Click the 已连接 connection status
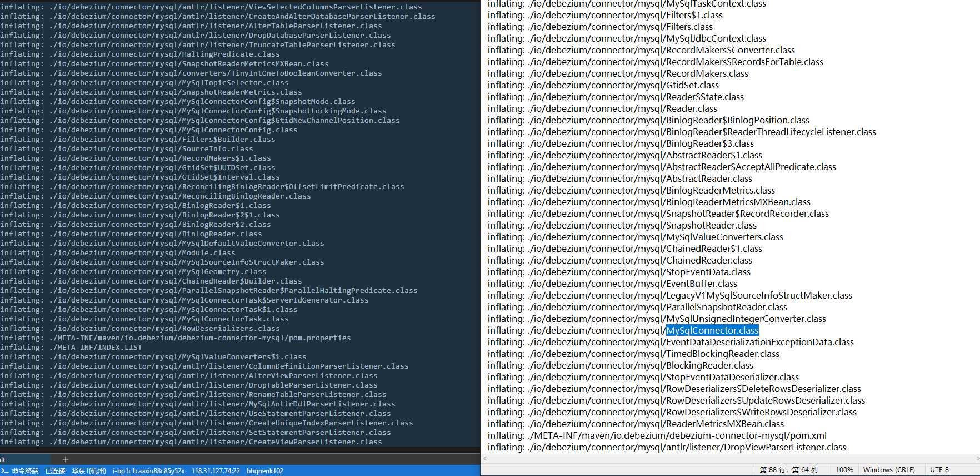980x476 pixels. (55, 471)
